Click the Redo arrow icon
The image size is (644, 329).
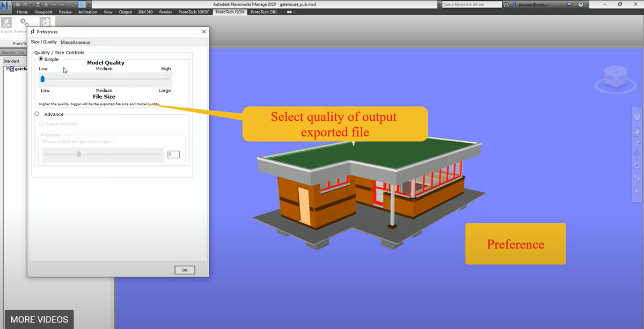tap(62, 4)
